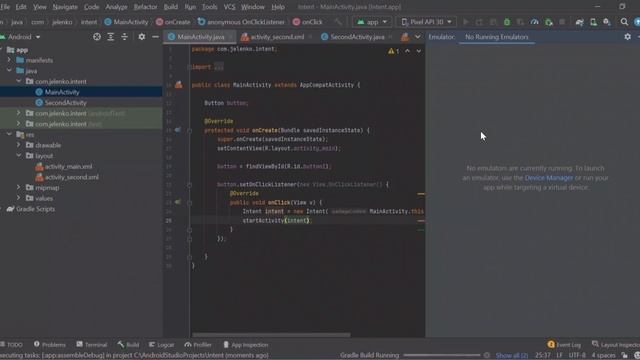
Task: Go to previous highlighted error arrow
Action: pos(407,51)
